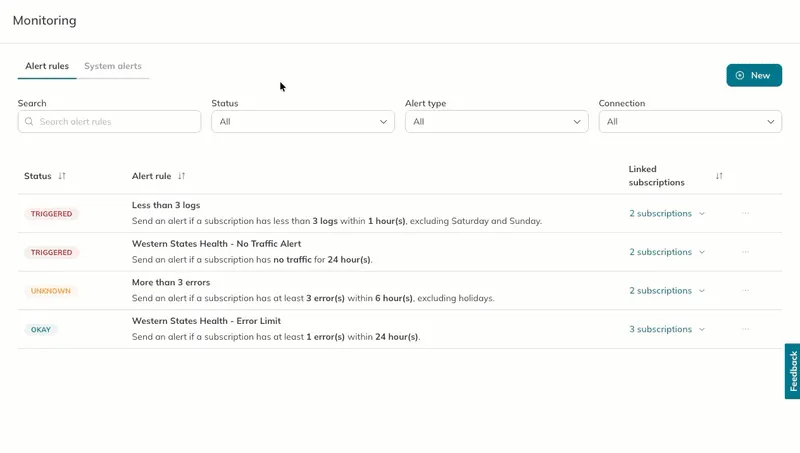Sort table by the Status column icon
Screen dimensions: 800x453
click(x=62, y=176)
